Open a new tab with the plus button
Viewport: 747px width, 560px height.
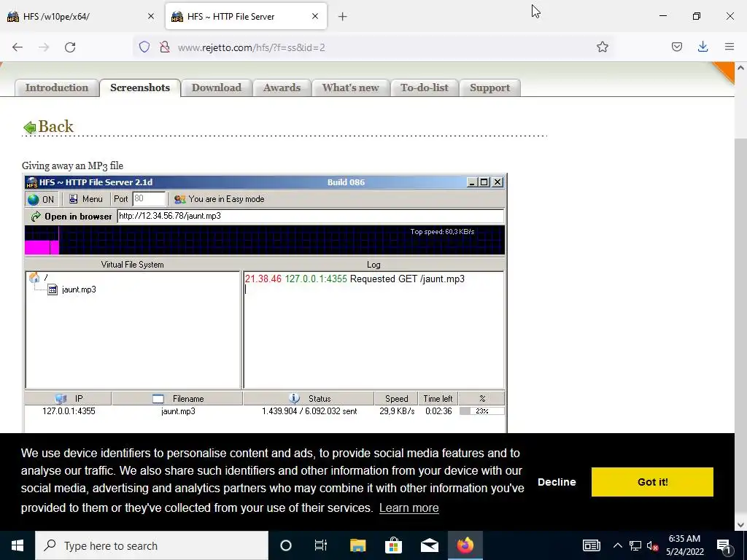coord(343,17)
